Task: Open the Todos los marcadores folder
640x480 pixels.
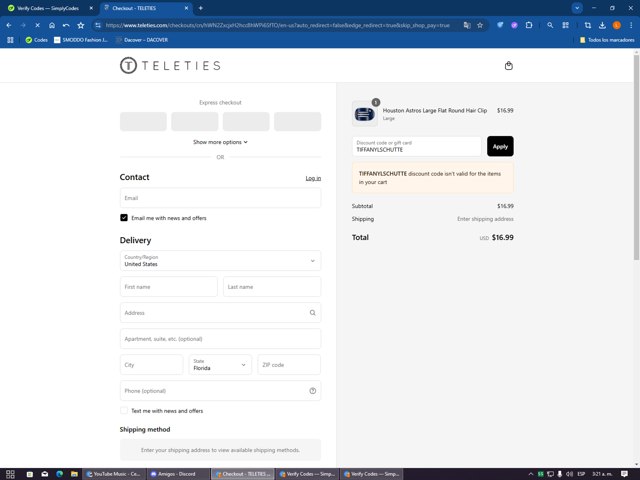Action: (x=607, y=40)
